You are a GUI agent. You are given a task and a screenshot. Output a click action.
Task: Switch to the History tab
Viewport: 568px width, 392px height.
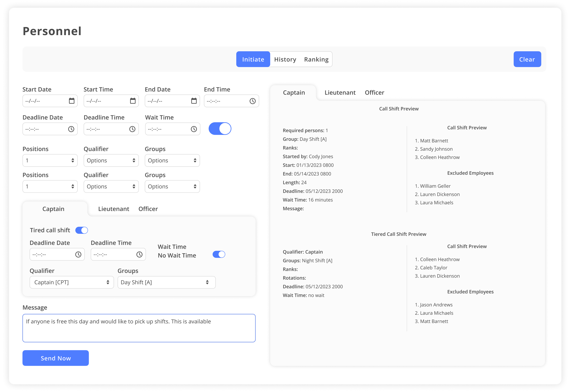pyautogui.click(x=285, y=59)
